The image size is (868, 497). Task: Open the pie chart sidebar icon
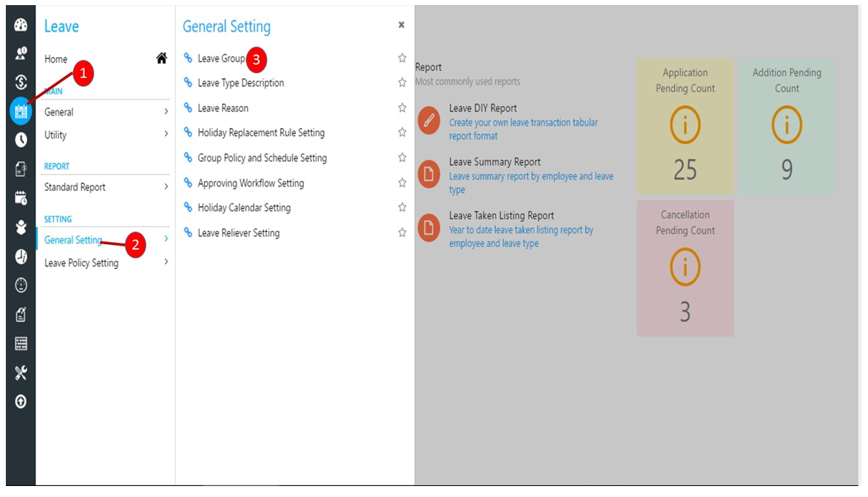click(x=20, y=257)
